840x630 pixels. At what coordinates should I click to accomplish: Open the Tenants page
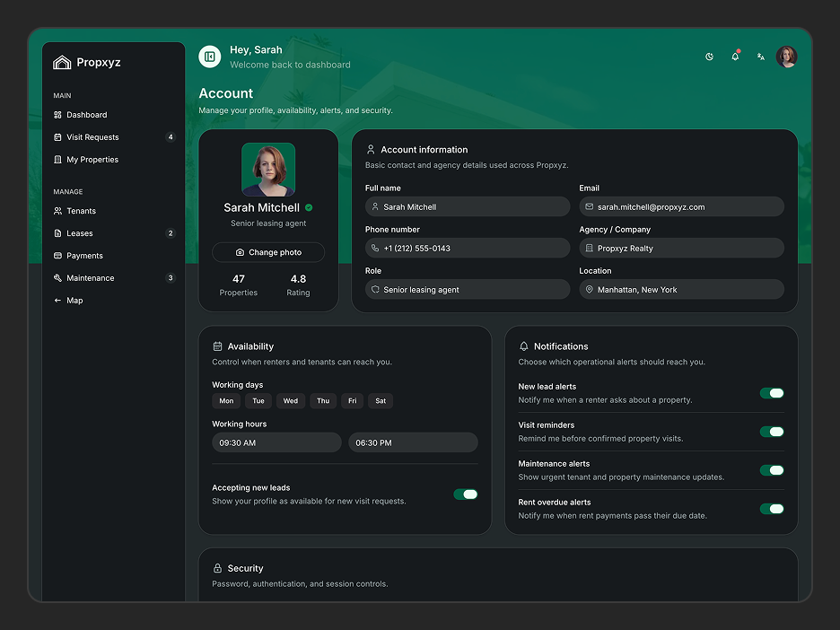(114, 211)
